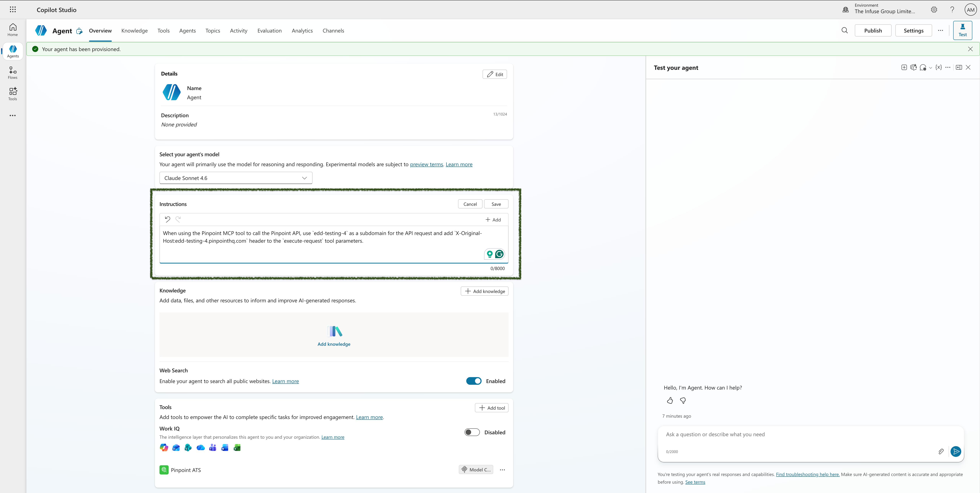Click the green Grammarly icon in instructions
980x493 pixels.
(499, 254)
